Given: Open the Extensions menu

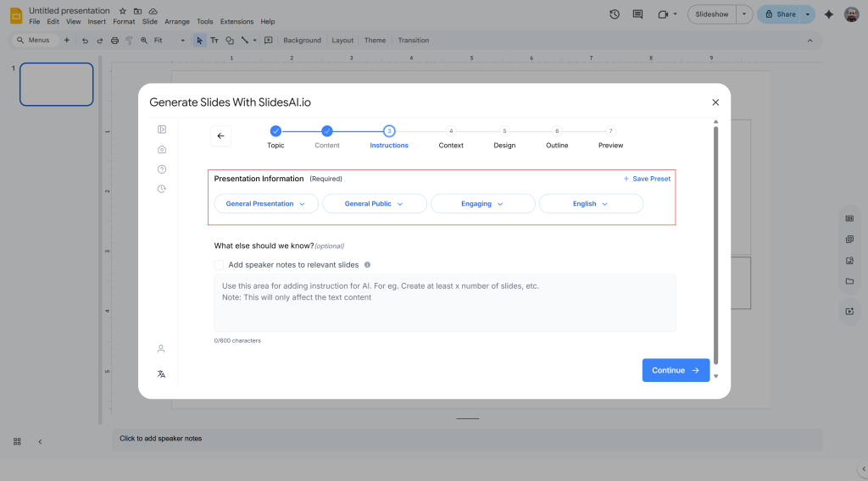Looking at the screenshot, I should pos(236,21).
